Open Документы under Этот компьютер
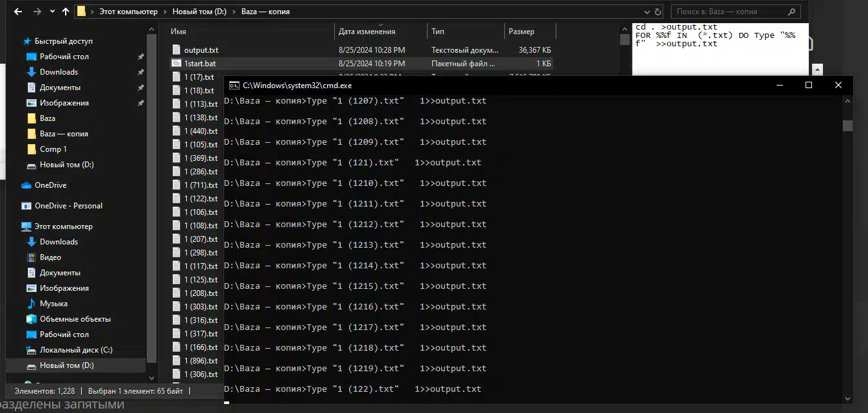Screen dimensions: 868x413 click(x=60, y=273)
